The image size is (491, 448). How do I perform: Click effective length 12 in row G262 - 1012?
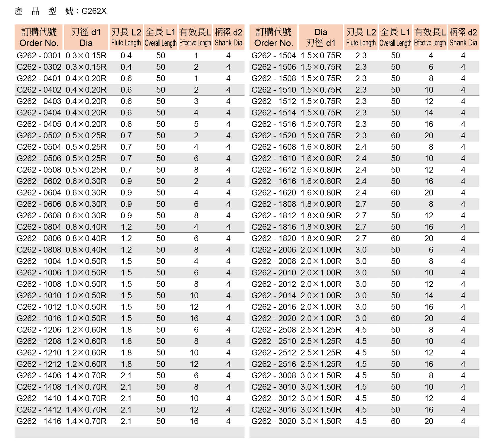coord(194,307)
